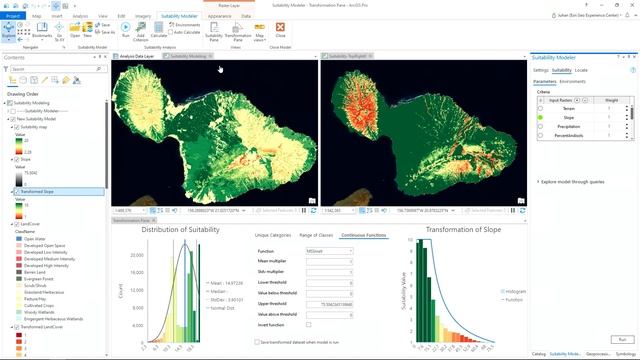The width and height of the screenshot is (640, 360).
Task: Click the Mean multiplier input field
Action: pyautogui.click(x=329, y=261)
